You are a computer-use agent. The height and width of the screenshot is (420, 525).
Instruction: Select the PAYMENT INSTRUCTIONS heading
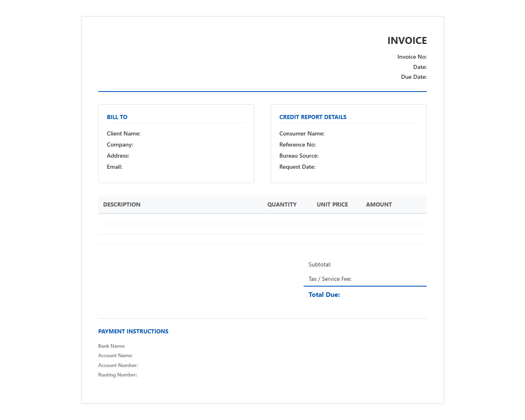[x=133, y=331]
